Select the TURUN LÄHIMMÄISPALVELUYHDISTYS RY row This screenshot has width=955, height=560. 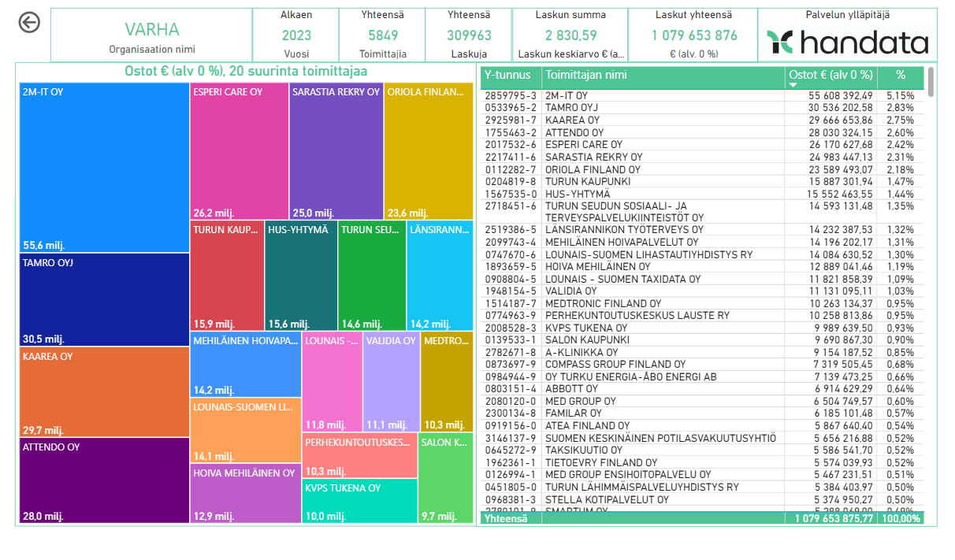(x=702, y=487)
